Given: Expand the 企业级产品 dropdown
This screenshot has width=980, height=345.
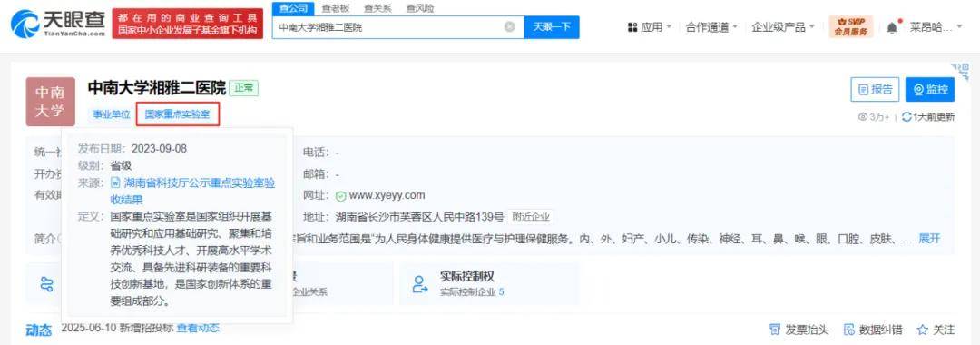Looking at the screenshot, I should pyautogui.click(x=783, y=27).
